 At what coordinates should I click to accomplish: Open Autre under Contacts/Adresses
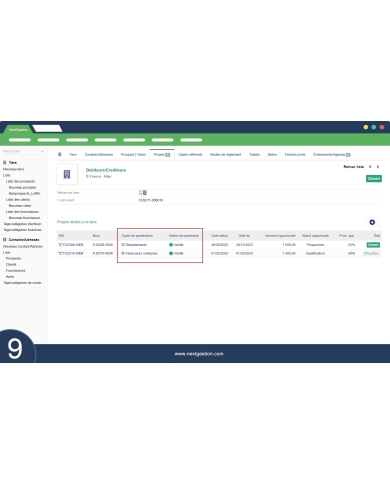pos(10,277)
